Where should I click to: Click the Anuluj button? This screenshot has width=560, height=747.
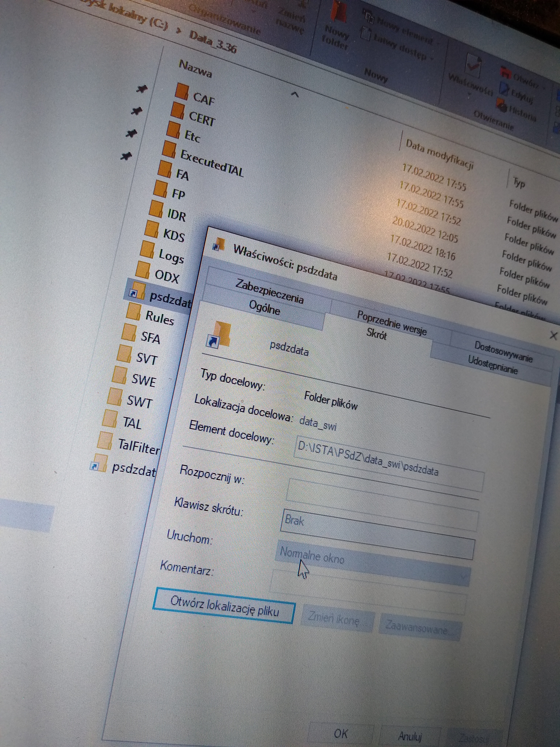[410, 736]
